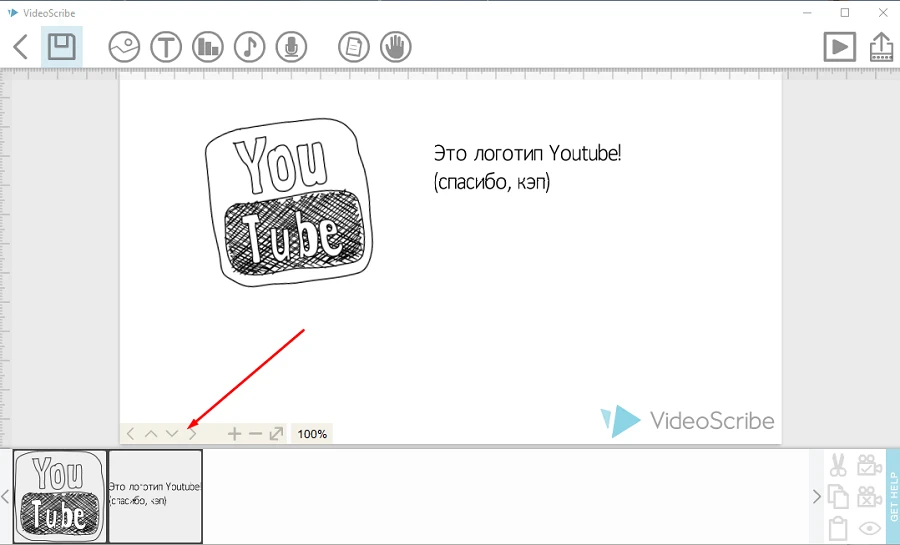Save the scribe project
The image size is (900, 545).
(61, 46)
